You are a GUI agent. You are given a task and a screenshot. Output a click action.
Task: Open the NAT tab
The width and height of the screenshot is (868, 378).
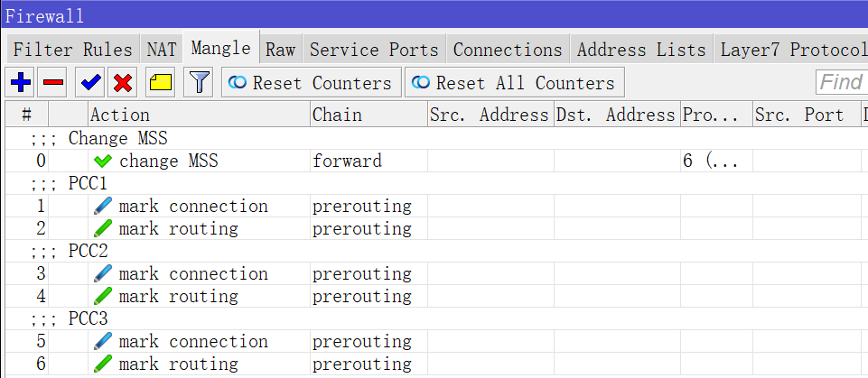click(x=162, y=50)
